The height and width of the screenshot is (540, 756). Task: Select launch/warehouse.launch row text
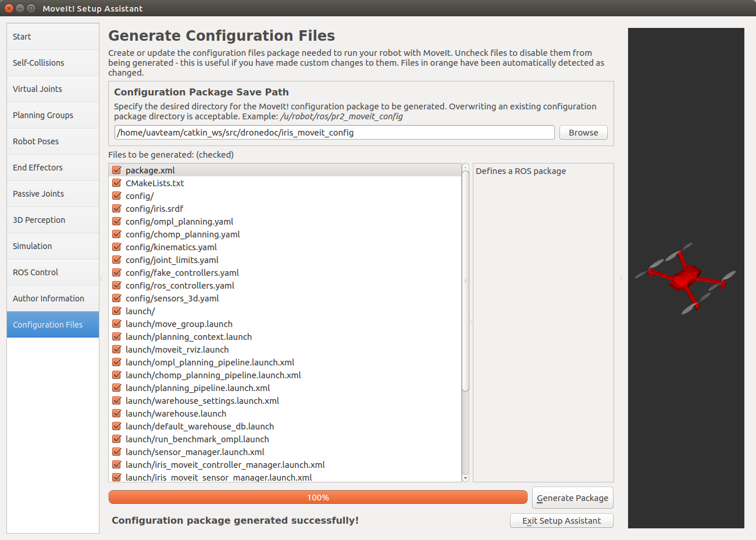coord(176,414)
